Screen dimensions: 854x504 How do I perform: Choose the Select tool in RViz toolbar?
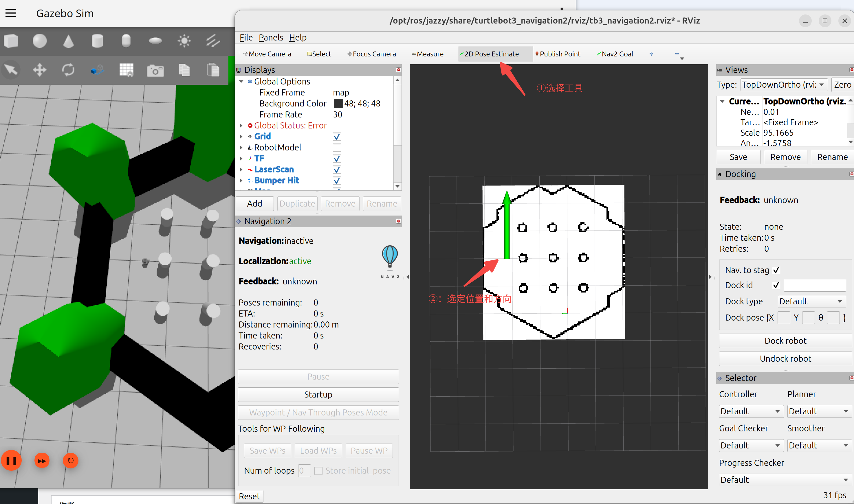point(319,54)
